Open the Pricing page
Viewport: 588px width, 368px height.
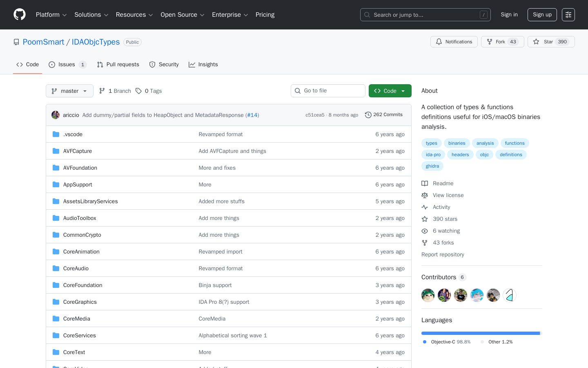pos(265,15)
